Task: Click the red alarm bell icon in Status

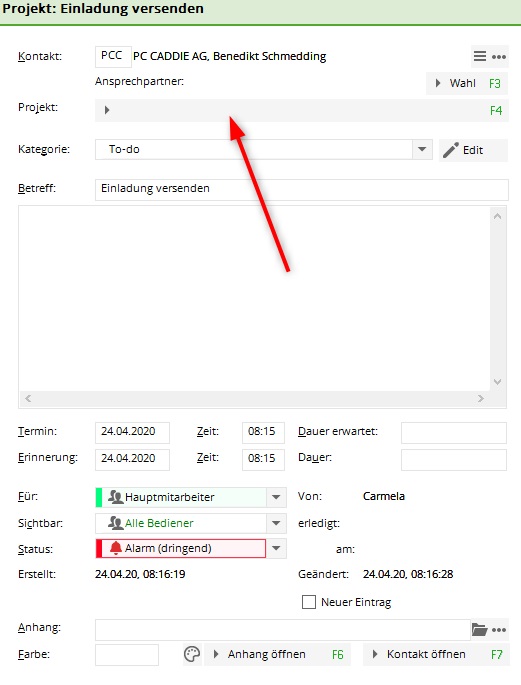Action: (115, 548)
